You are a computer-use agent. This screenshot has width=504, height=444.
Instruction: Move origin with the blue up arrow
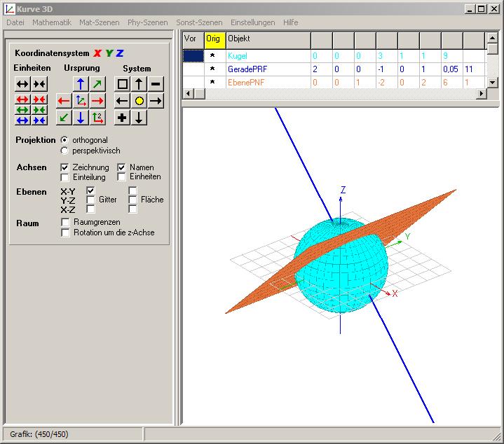pos(81,84)
